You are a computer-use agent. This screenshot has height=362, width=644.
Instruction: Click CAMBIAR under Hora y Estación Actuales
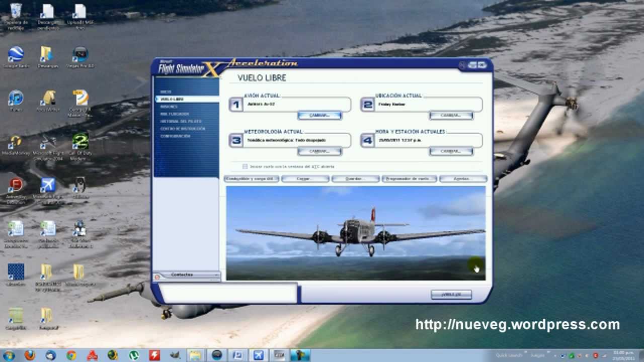coord(451,151)
